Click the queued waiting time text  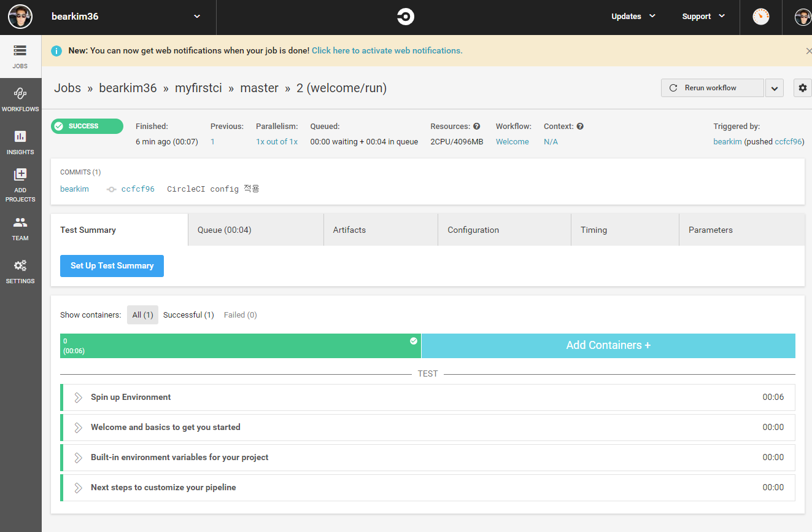pyautogui.click(x=364, y=141)
